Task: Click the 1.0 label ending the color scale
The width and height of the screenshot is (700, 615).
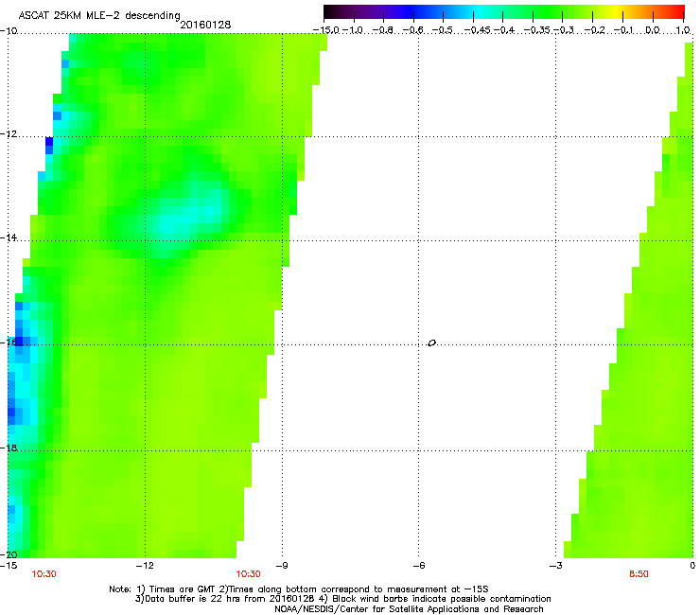Action: [x=683, y=30]
